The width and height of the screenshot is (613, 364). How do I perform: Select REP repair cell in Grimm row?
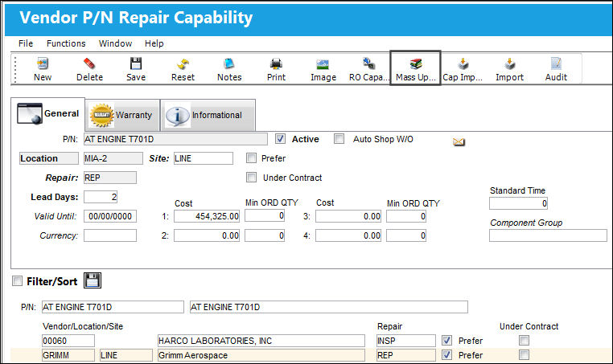(405, 355)
